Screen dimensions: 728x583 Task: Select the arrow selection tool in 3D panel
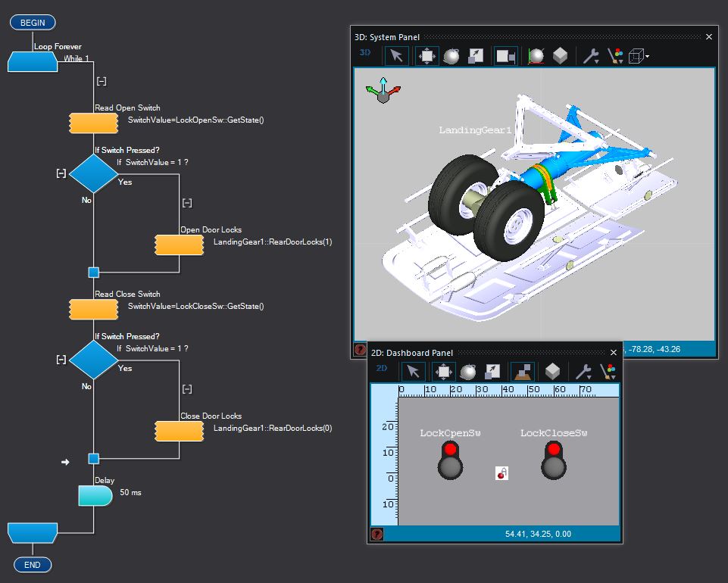coord(397,55)
